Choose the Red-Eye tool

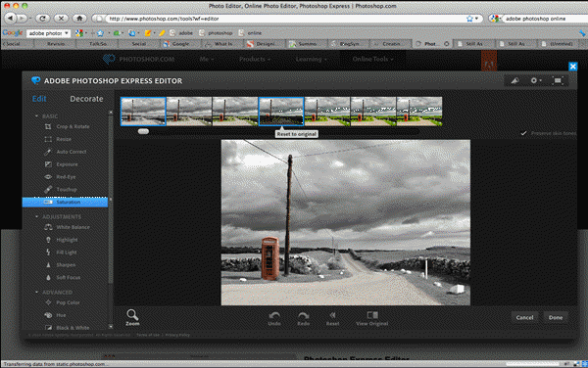coord(60,177)
